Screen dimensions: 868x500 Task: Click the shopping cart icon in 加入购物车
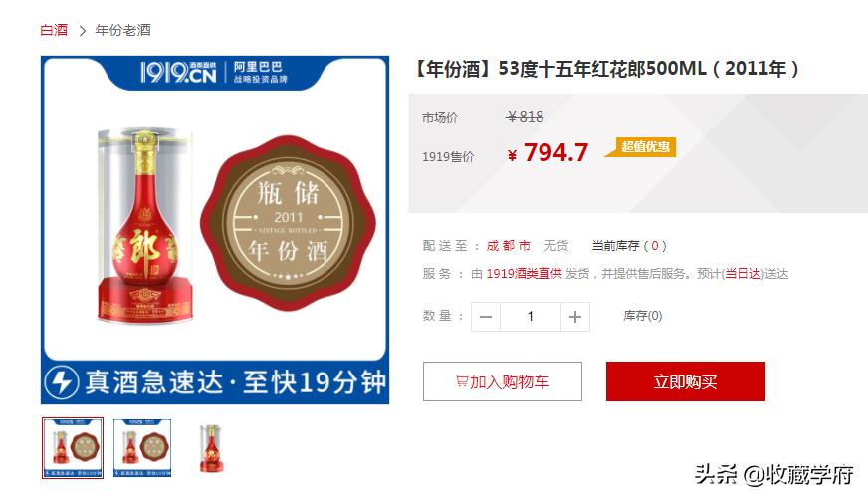click(462, 380)
